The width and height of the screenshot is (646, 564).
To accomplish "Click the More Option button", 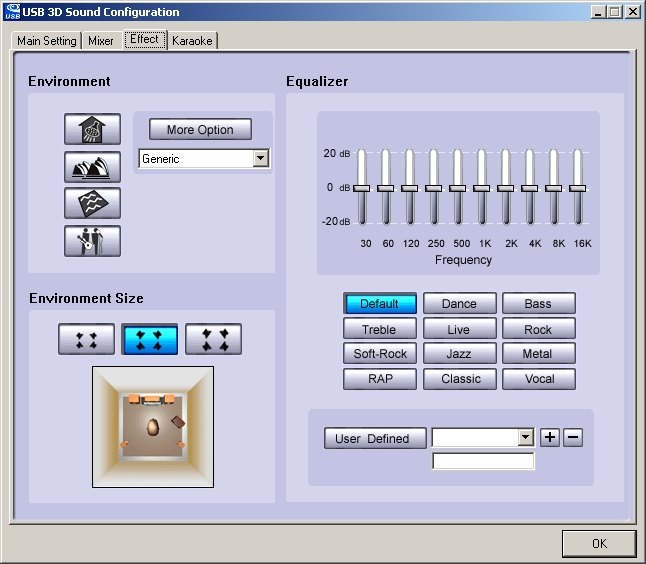I will tap(200, 130).
